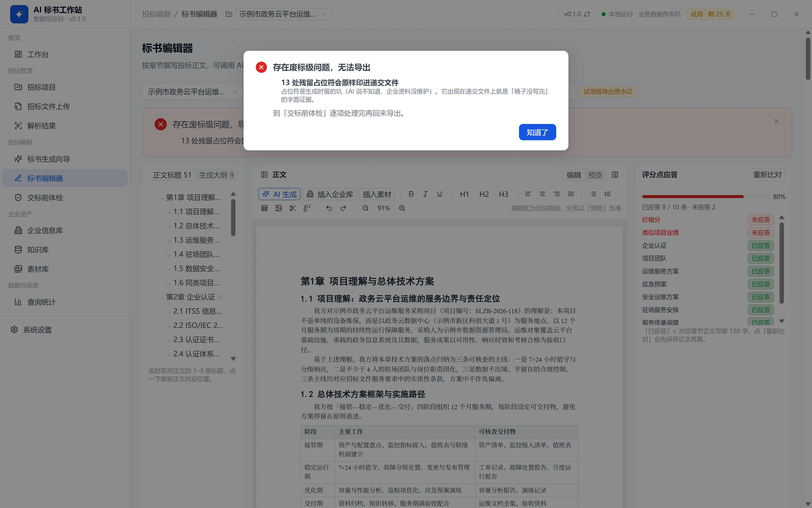Apply H2 heading style

pos(484,194)
